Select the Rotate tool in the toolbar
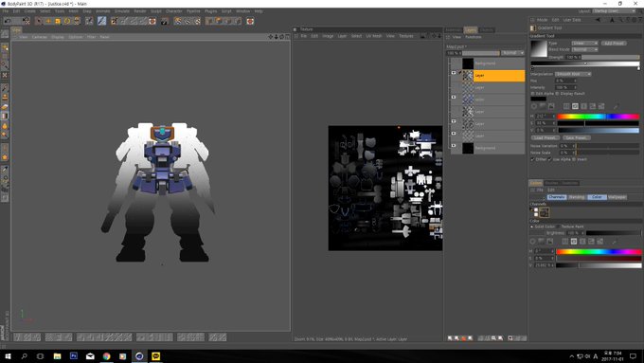Image resolution: width=644 pixels, height=363 pixels. click(x=67, y=21)
